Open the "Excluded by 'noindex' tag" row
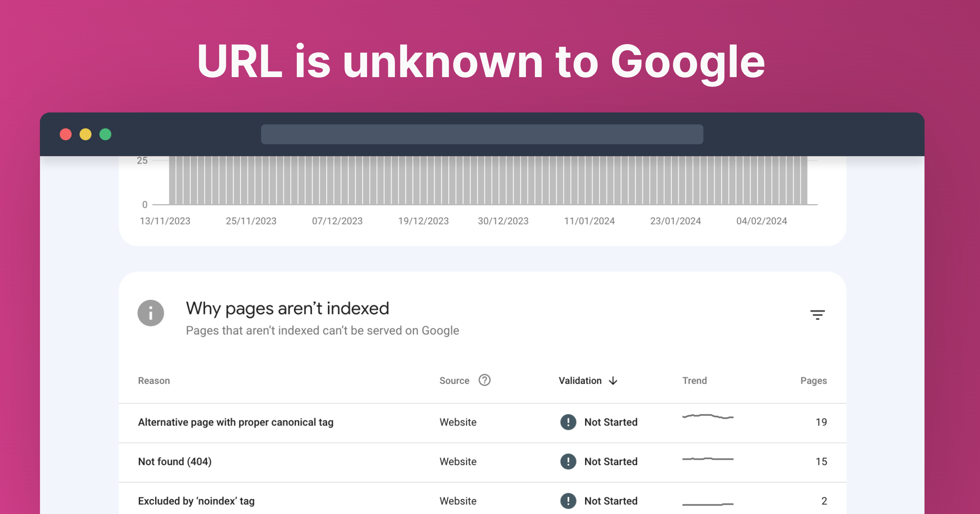Viewport: 980px width, 514px height. click(196, 501)
